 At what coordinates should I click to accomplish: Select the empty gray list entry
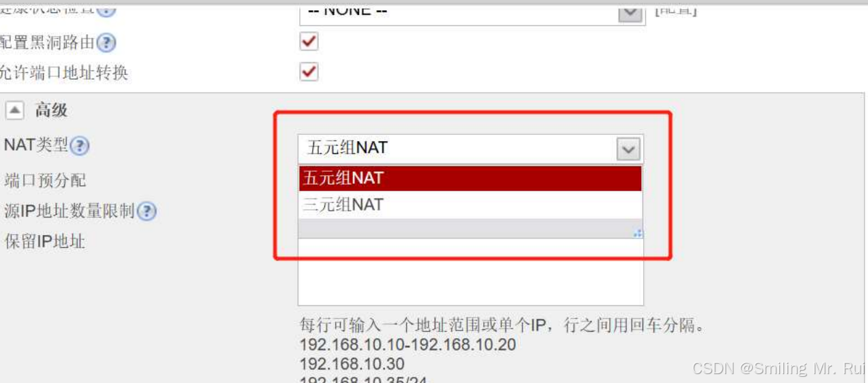pos(470,228)
